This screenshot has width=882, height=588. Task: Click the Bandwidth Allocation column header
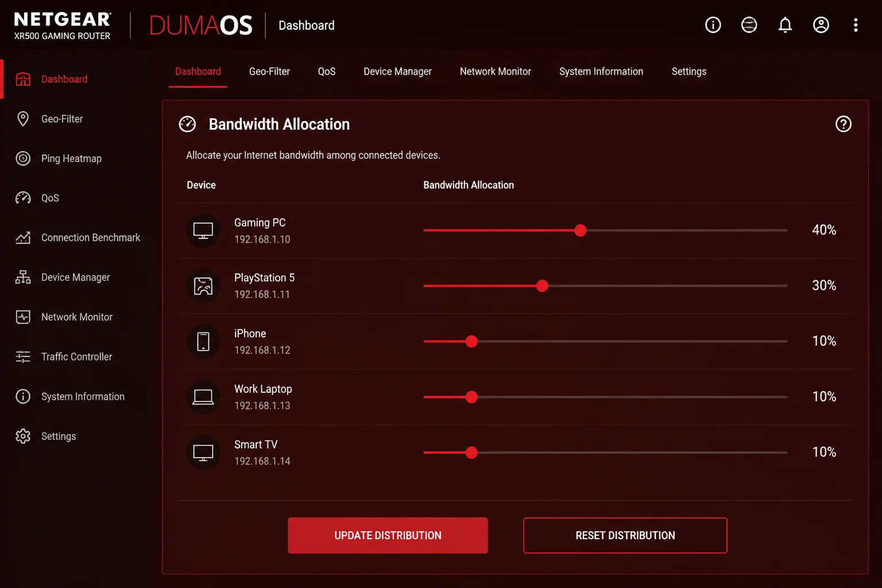[469, 185]
